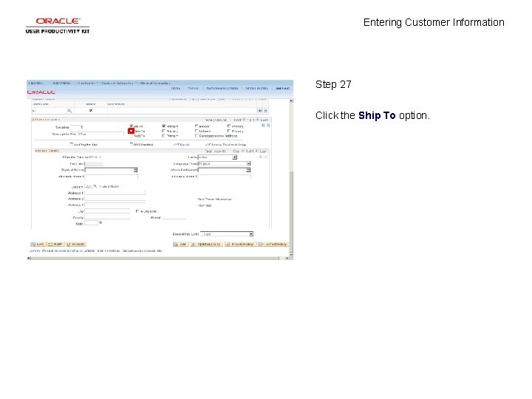Click the Address 1 input field
This screenshot has width=532, height=399.
(x=115, y=193)
